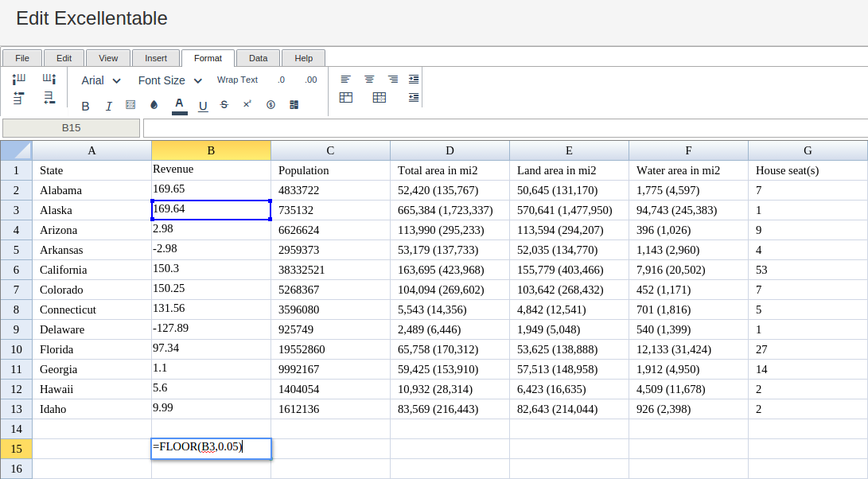Click the superscript icon
Viewport: 868px width, 479px height.
point(247,104)
